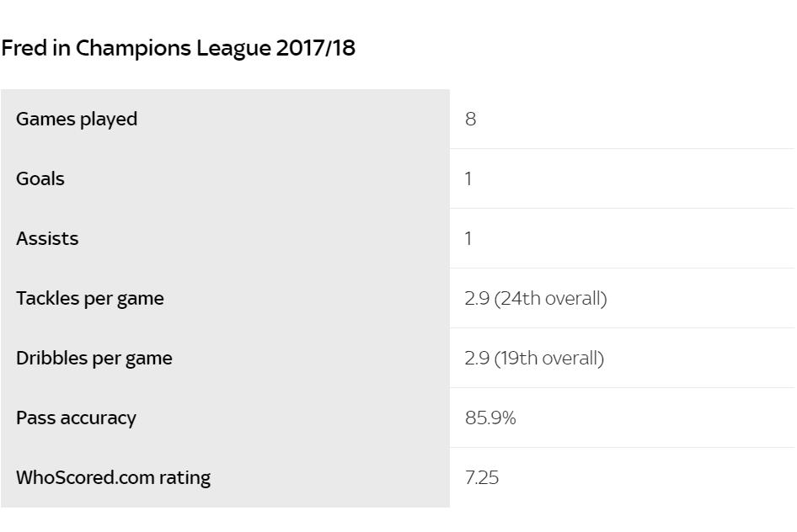
Task: Click the 2.9 tackles per game figure
Action: coord(477,299)
